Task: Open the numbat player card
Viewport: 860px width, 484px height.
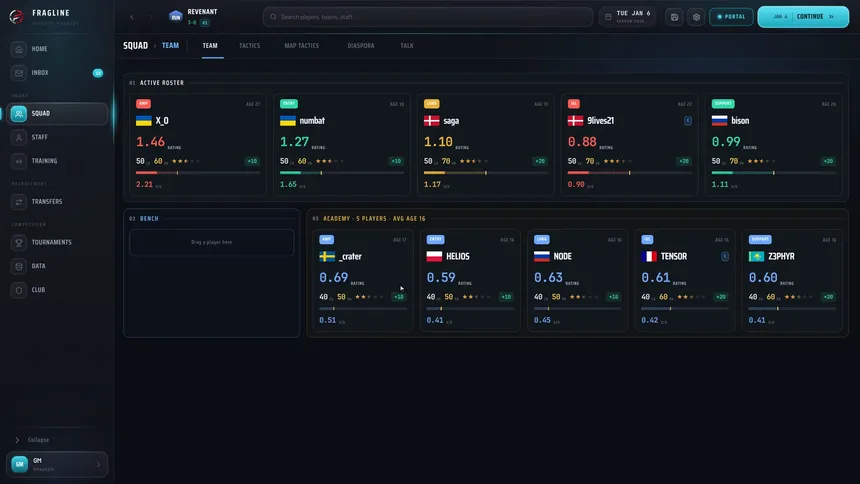Action: pos(342,145)
